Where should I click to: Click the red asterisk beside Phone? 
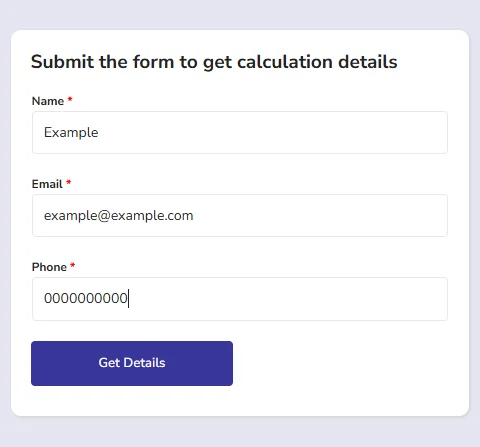[73, 265]
